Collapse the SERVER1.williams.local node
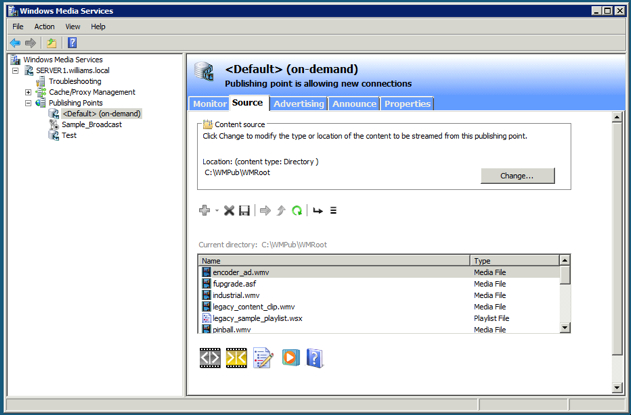 pos(15,70)
